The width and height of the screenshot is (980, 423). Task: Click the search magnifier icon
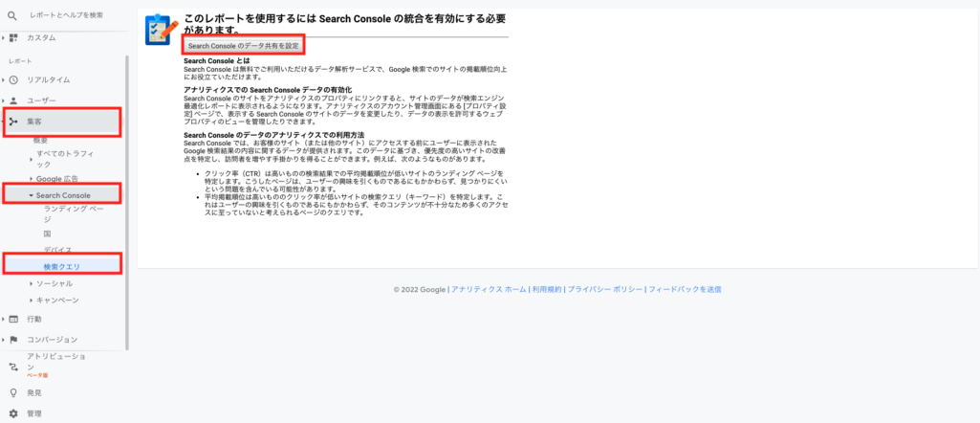11,14
